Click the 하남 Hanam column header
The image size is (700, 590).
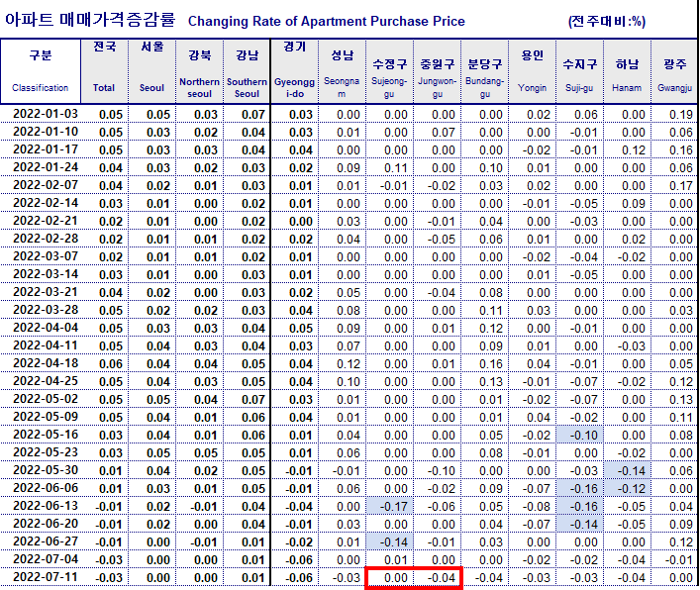pyautogui.click(x=628, y=71)
